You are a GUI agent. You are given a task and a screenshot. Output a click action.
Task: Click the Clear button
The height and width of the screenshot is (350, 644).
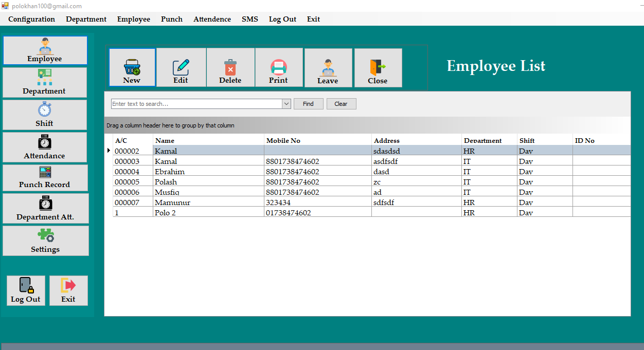pos(341,104)
